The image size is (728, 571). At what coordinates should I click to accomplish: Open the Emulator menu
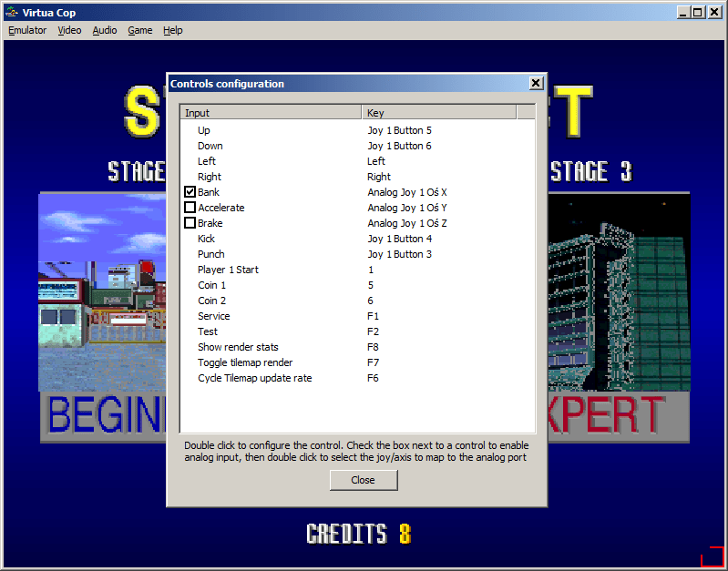pyautogui.click(x=27, y=30)
